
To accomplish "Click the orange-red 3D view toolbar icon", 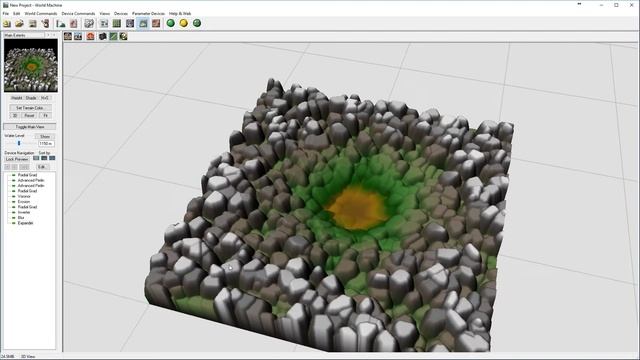I will point(90,37).
